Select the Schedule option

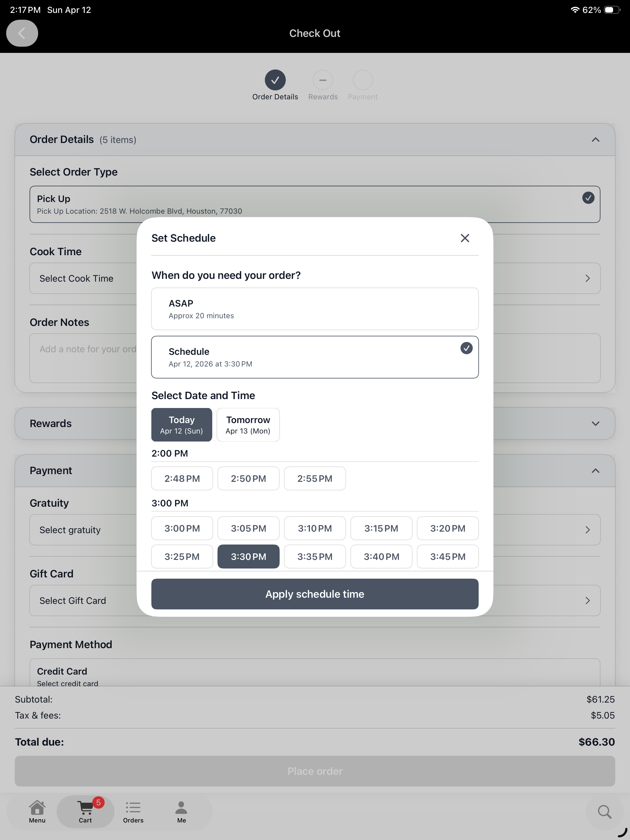(x=315, y=357)
